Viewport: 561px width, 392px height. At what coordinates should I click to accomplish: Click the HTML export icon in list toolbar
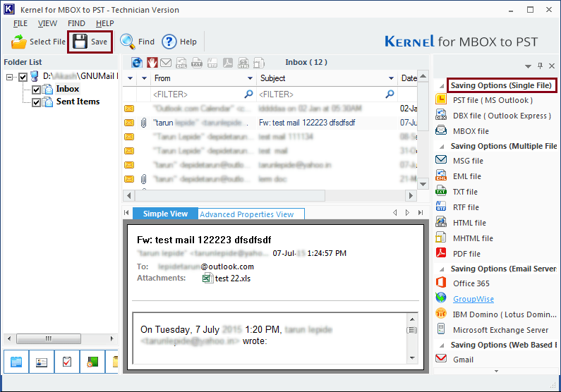click(x=243, y=63)
